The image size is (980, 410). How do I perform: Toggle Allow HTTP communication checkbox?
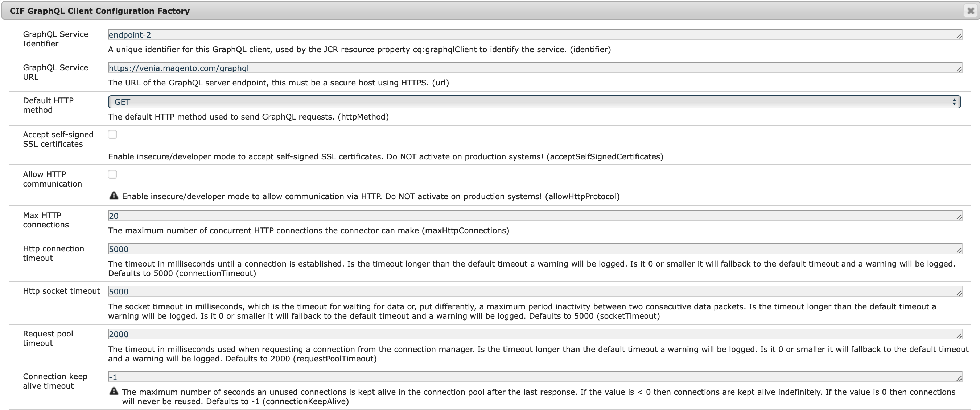pyautogui.click(x=112, y=175)
